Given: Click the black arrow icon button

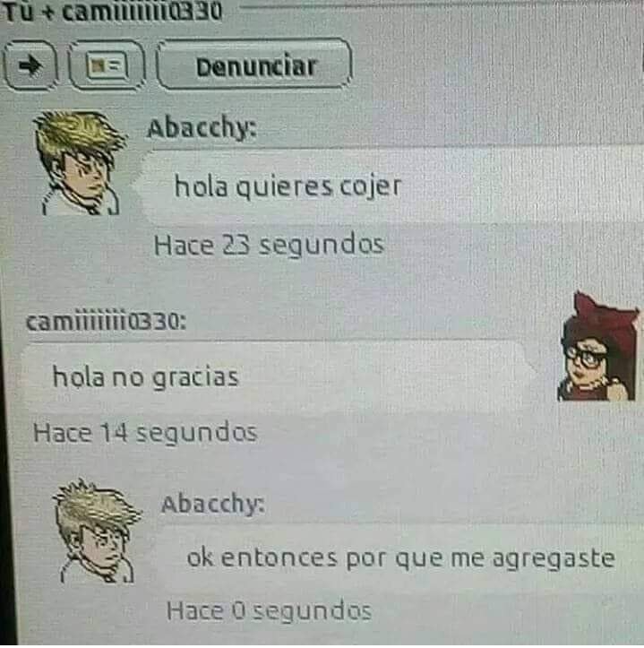Looking at the screenshot, I should tap(30, 65).
